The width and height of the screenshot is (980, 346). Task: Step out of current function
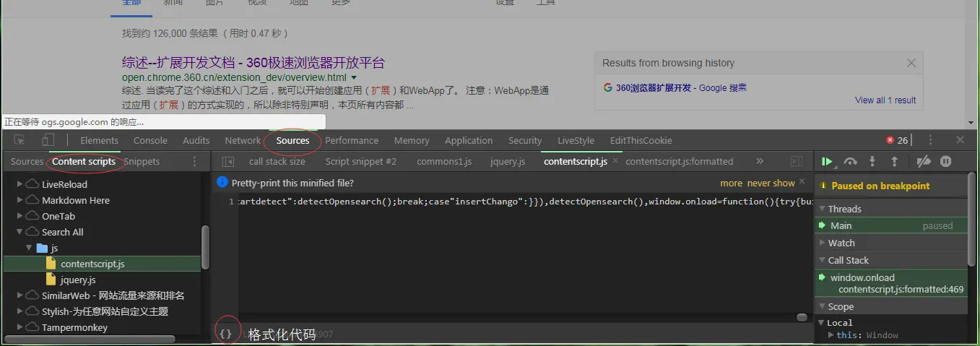894,161
